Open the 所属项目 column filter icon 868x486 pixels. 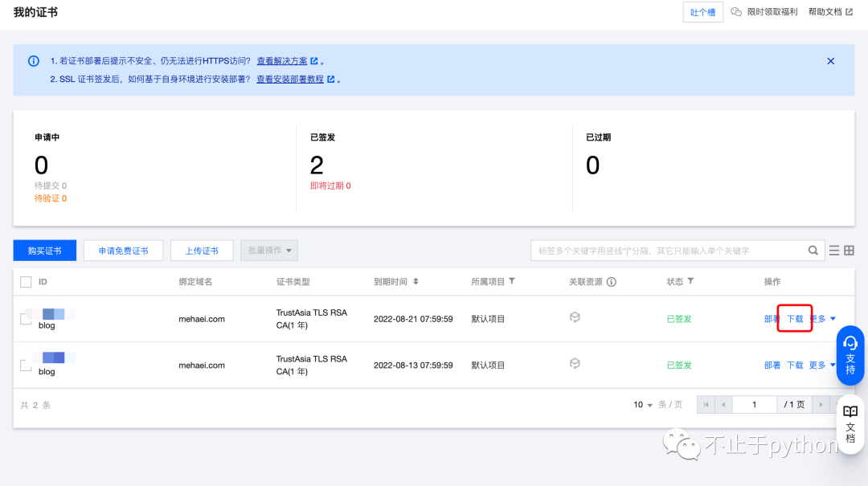[x=512, y=281]
